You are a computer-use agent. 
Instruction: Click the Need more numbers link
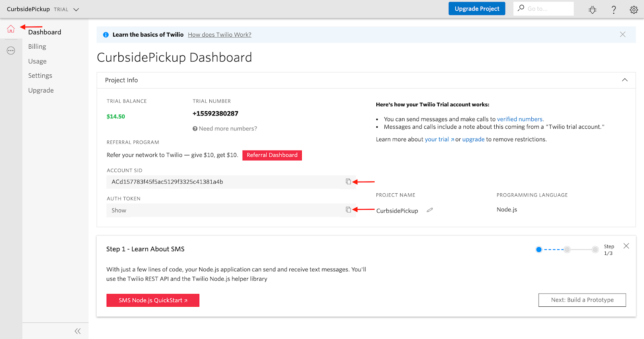point(228,129)
